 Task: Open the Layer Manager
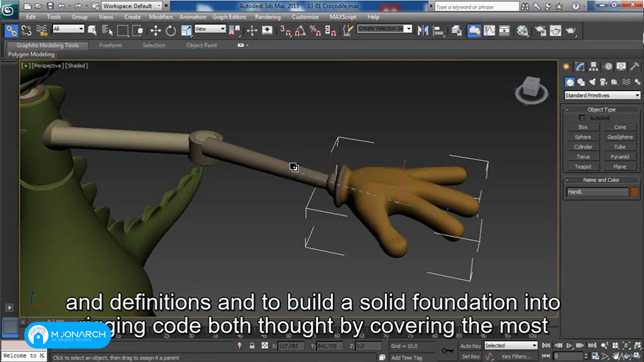(x=457, y=30)
